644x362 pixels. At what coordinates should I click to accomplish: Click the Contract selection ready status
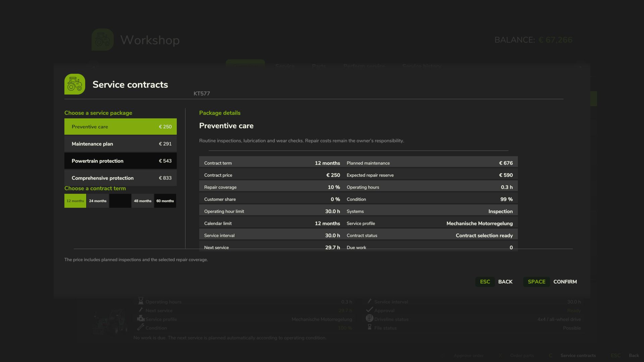coord(484,235)
